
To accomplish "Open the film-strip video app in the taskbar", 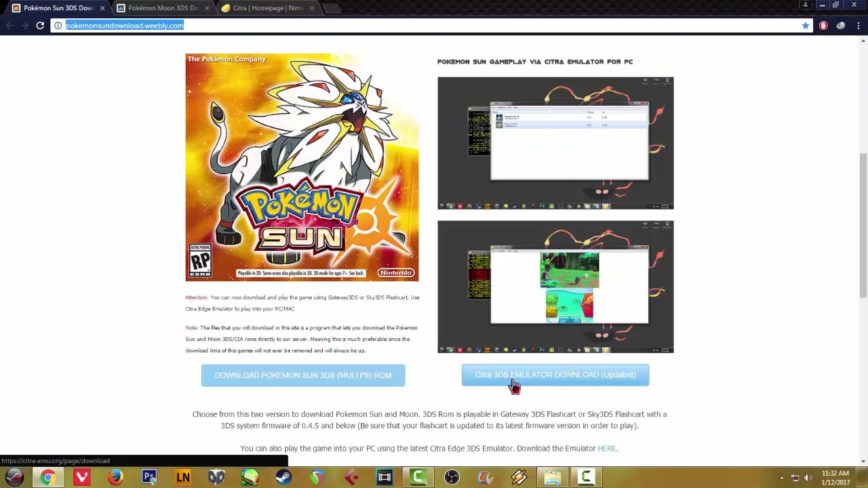I will point(384,477).
